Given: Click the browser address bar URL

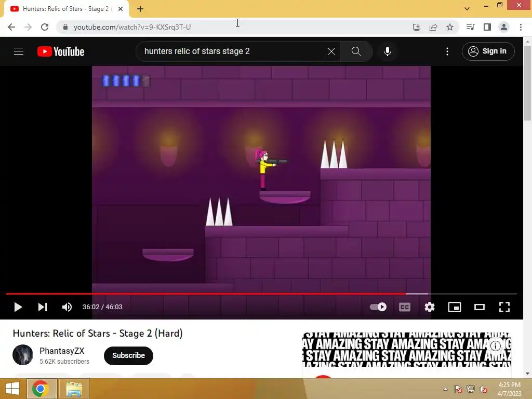Looking at the screenshot, I should [132, 27].
